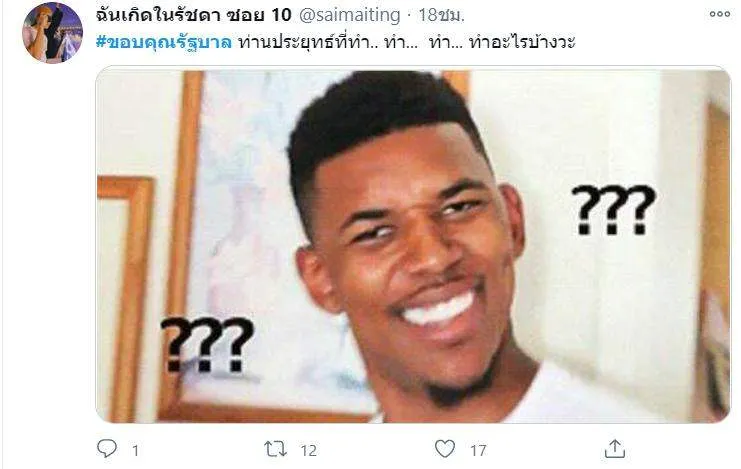Image resolution: width=741 pixels, height=469 pixels.
Task: Follow the #ขอบคุณรัฐบาล hashtag
Action: (x=164, y=42)
